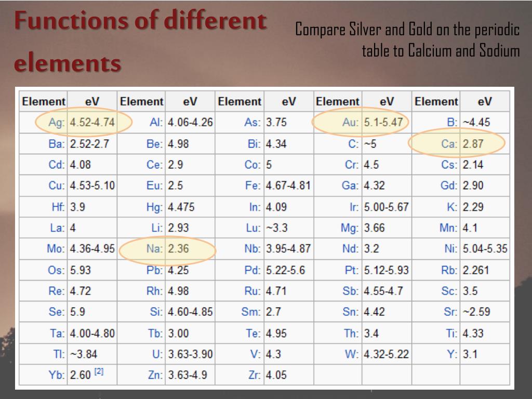Click the value 5.22-5.6 for Pd
Viewport: 532px width, 399px height.
tap(285, 270)
